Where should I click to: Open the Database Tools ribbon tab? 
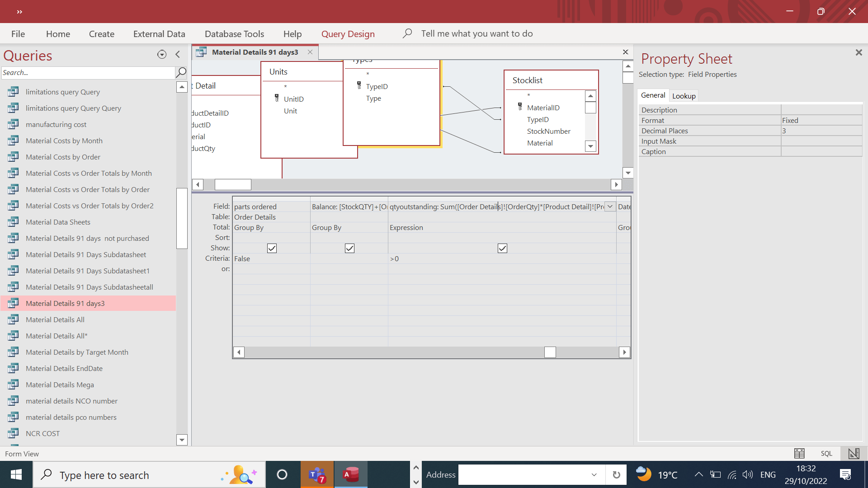[234, 34]
